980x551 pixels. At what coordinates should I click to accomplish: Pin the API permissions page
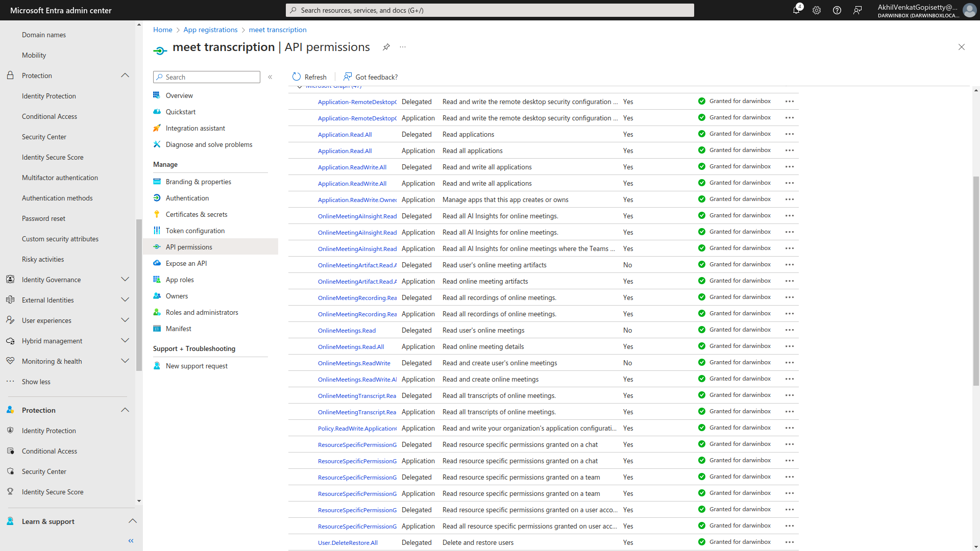coord(386,47)
